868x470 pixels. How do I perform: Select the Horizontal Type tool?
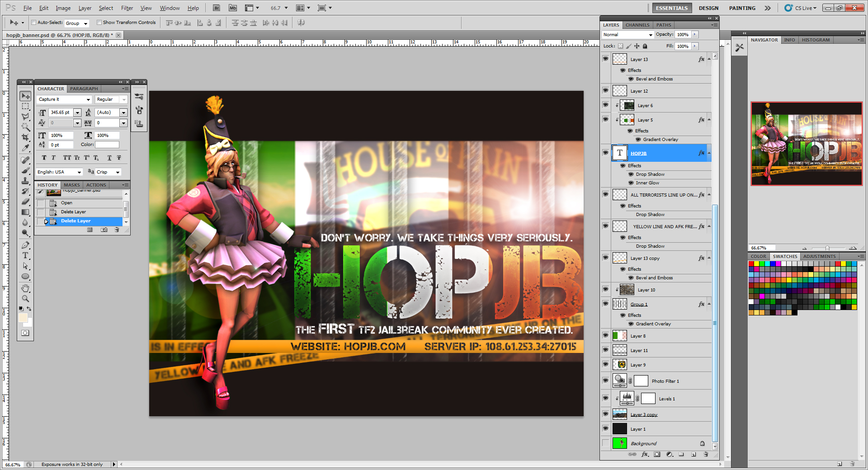click(25, 255)
